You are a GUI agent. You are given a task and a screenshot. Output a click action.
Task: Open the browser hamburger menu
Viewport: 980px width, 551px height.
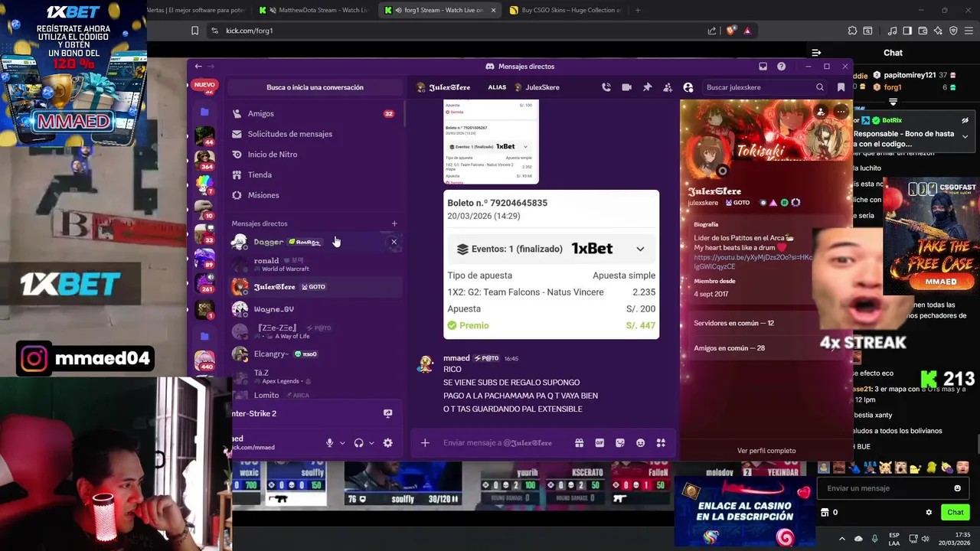tap(969, 31)
